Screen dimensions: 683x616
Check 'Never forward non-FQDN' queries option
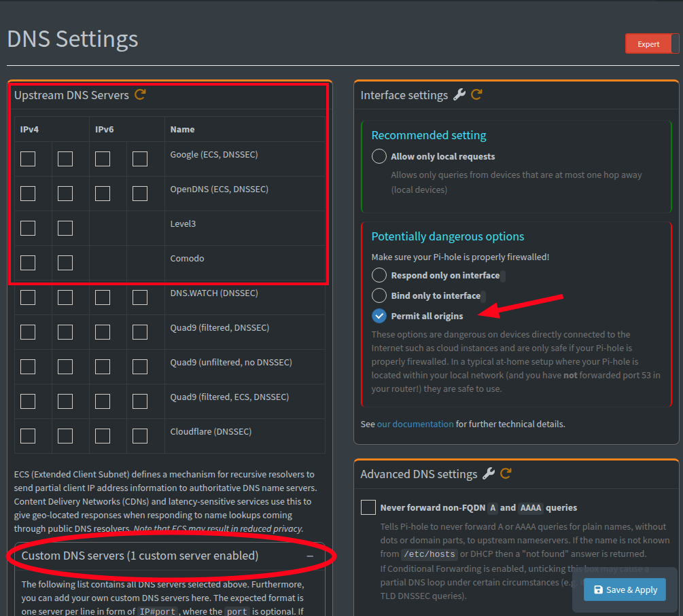point(368,507)
